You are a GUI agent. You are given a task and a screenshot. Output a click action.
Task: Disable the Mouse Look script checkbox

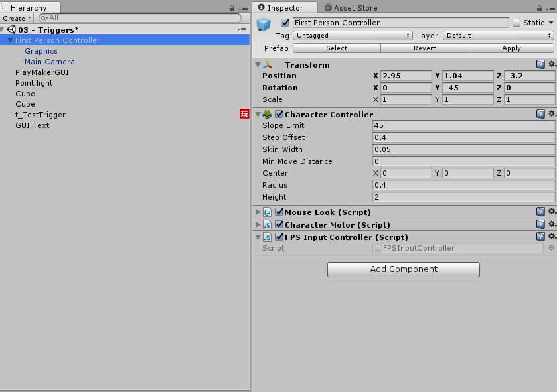pos(279,212)
